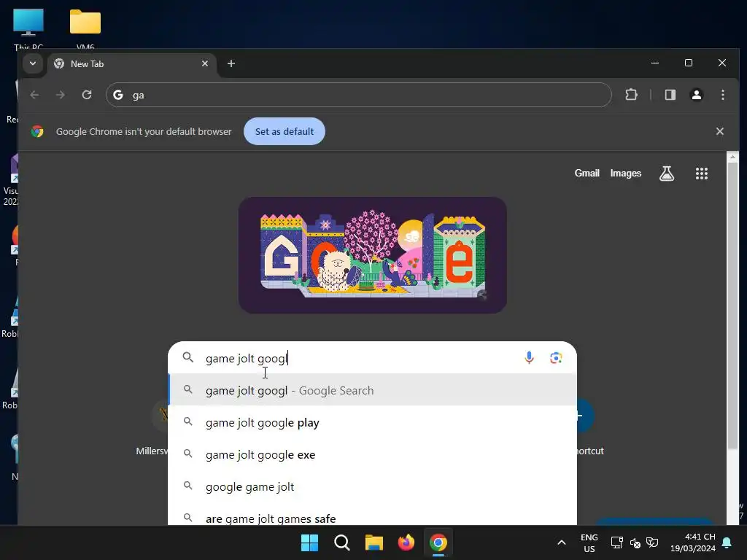Click the address bar showing 'ga'
747x560 pixels.
(359, 95)
